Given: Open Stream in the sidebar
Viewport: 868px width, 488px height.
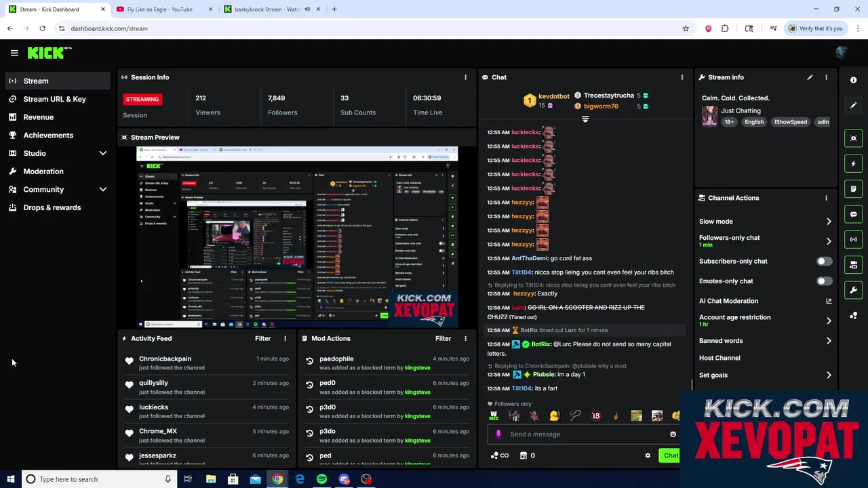Looking at the screenshot, I should click(x=57, y=81).
